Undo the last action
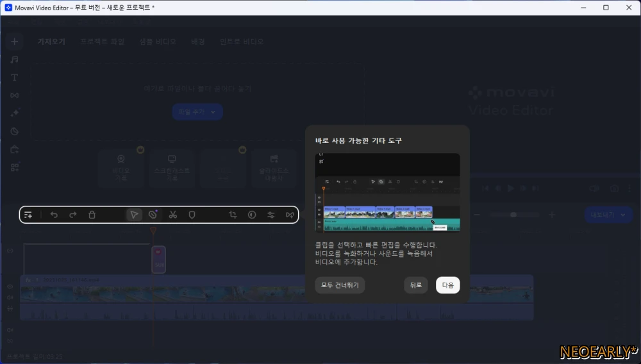The height and width of the screenshot is (364, 641). 54,215
